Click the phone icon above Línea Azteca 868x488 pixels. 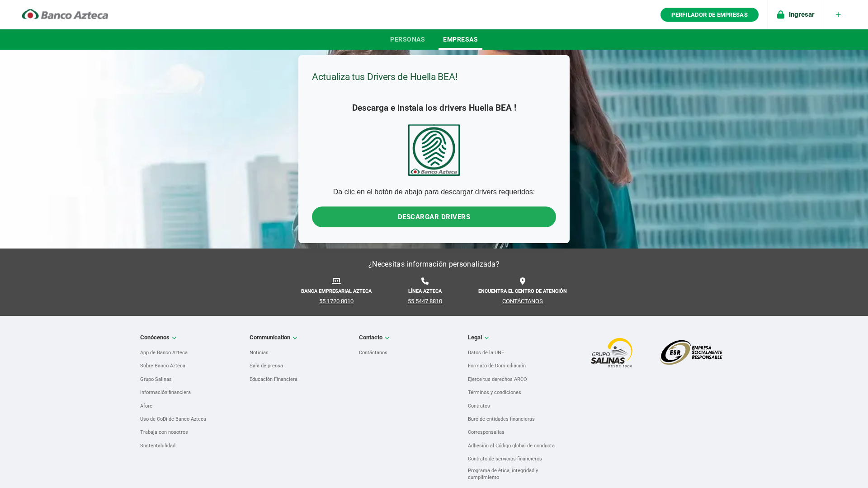click(x=425, y=281)
